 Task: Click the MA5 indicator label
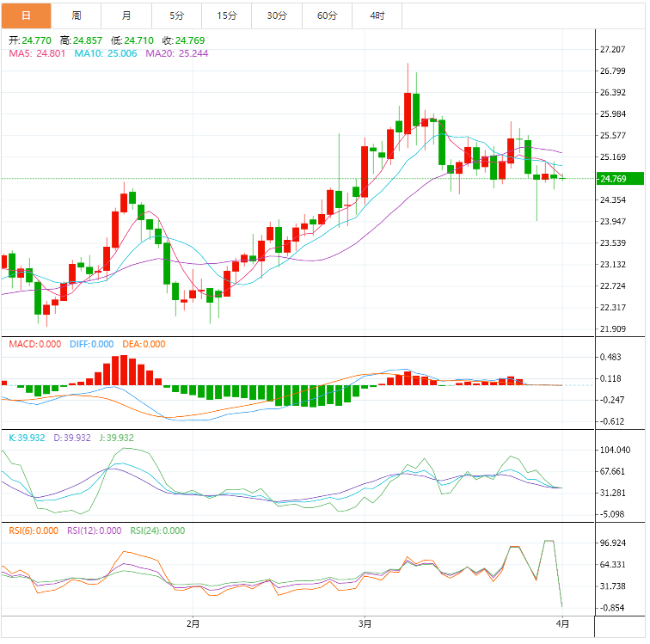(35, 53)
